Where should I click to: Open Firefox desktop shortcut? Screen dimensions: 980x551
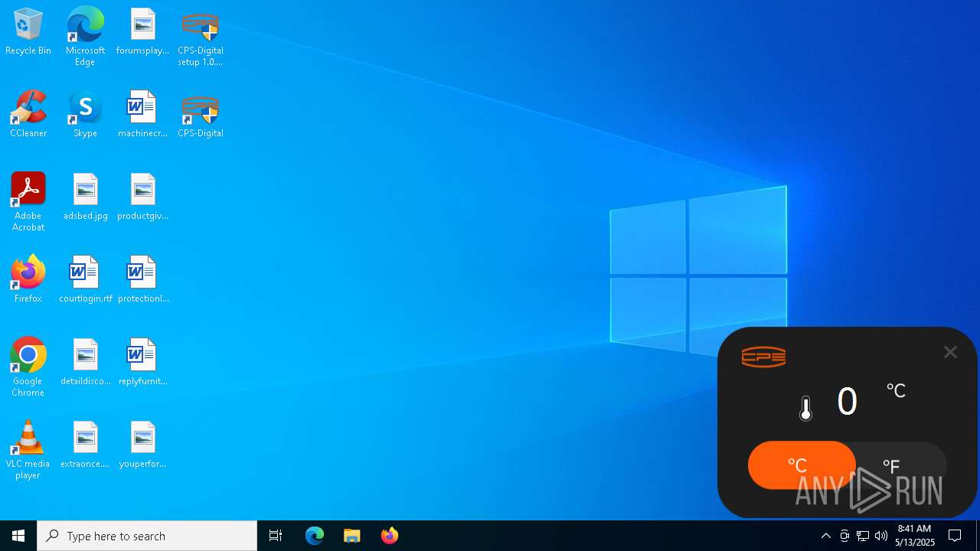tap(28, 280)
